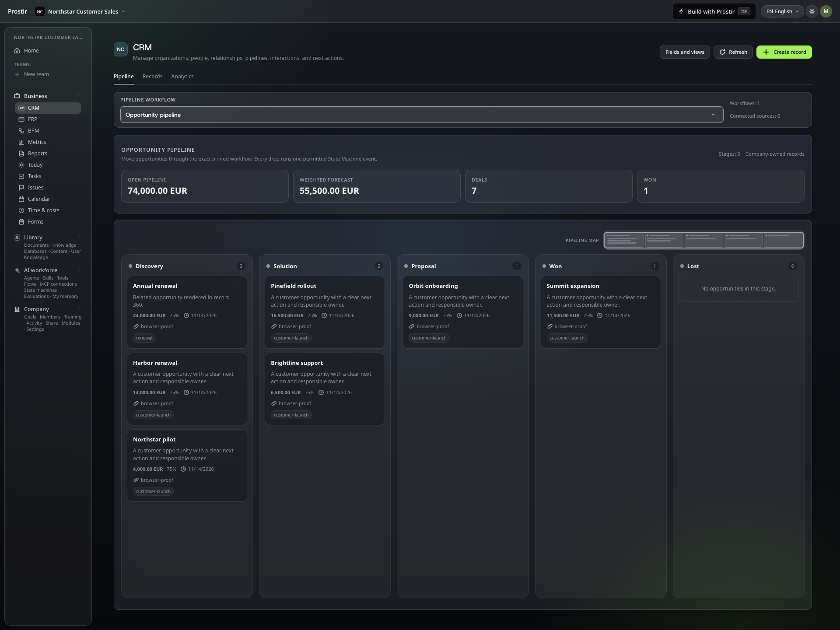Screen dimensions: 840x630
Task: Toggle the light/dark theme icon
Action: pyautogui.click(x=812, y=11)
